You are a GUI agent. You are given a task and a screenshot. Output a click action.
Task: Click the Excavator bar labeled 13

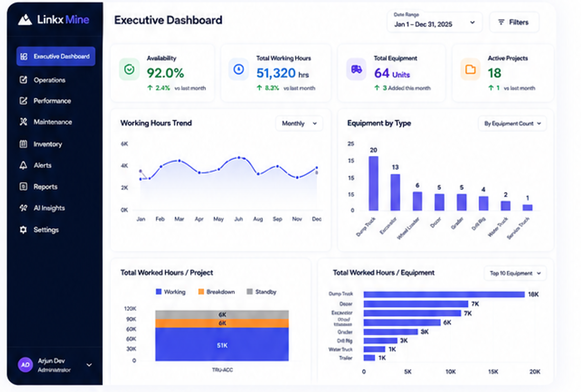click(395, 192)
